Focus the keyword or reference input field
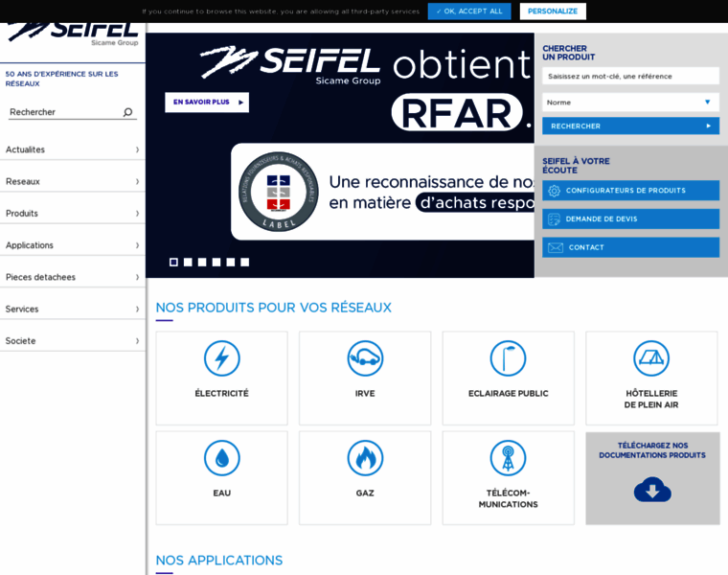728x575 pixels. 630,76
